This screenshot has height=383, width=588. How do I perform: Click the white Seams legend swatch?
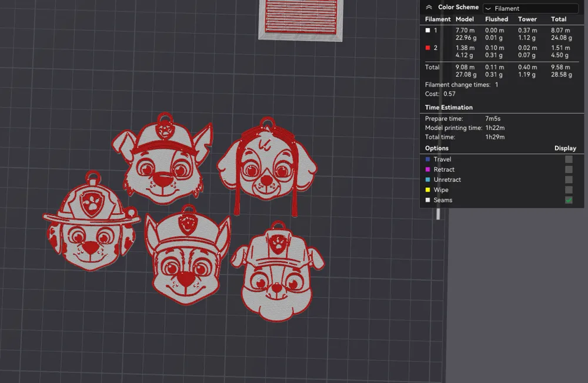coord(427,200)
